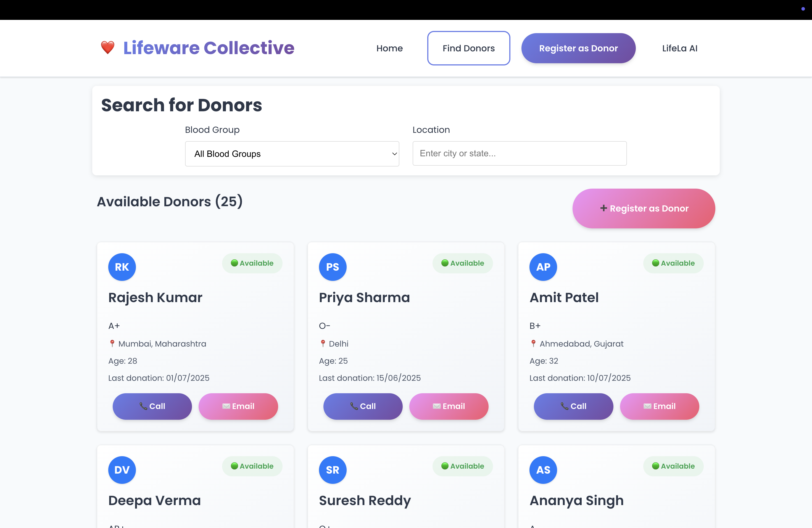Call Rajesh Kumar using the Call button

[152, 406]
